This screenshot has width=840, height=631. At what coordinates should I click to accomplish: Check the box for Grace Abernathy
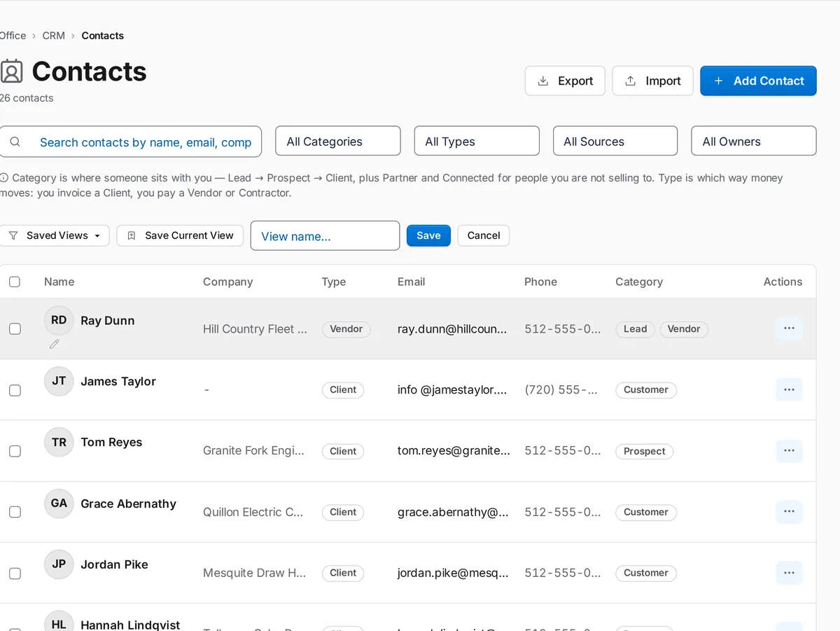coord(15,512)
